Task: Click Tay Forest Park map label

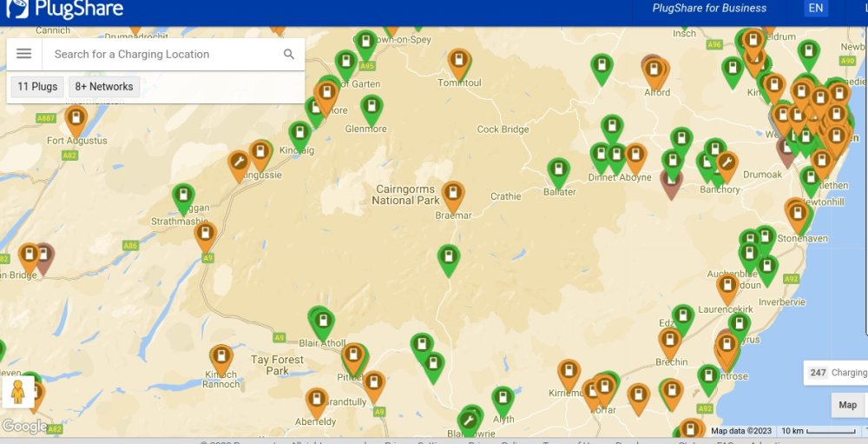Action: coord(277,365)
